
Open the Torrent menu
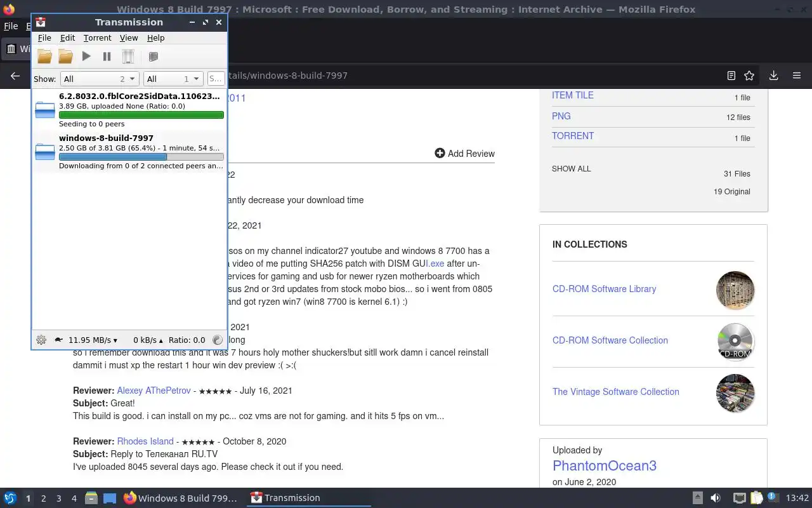(x=97, y=38)
